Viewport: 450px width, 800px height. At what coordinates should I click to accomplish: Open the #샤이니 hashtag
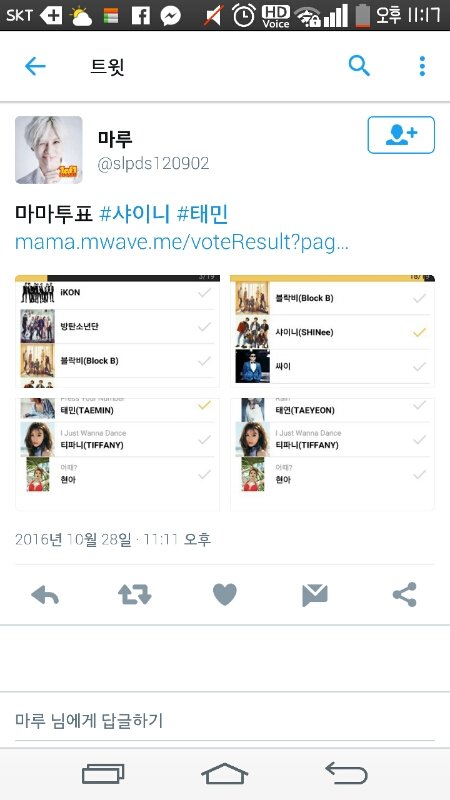pos(134,214)
